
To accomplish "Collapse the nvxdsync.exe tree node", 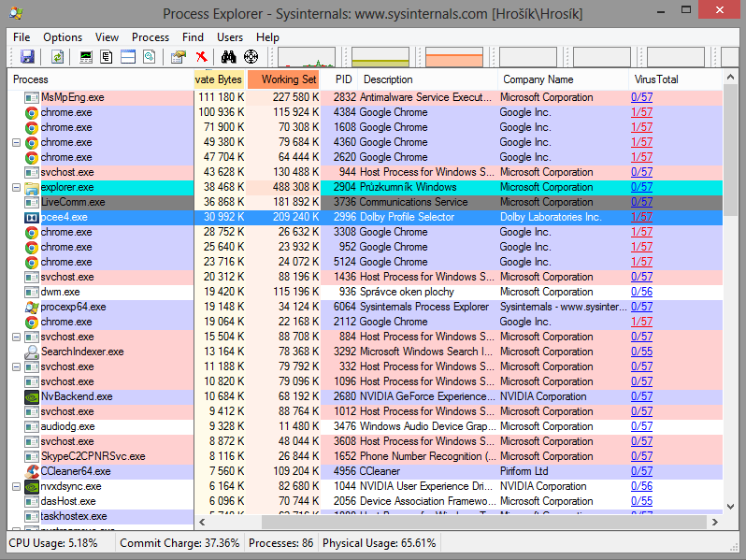I will click(x=16, y=486).
